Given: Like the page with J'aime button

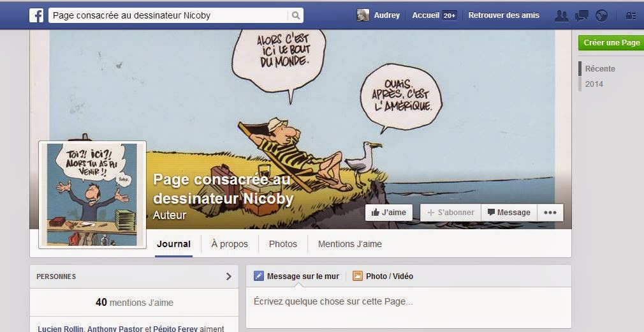Looking at the screenshot, I should pyautogui.click(x=388, y=213).
